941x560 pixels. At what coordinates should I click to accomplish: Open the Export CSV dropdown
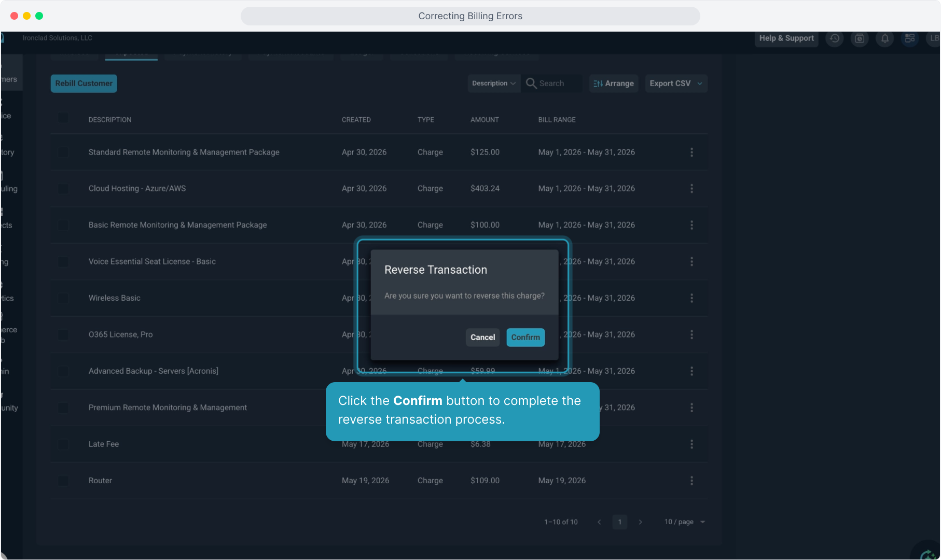[x=676, y=83]
